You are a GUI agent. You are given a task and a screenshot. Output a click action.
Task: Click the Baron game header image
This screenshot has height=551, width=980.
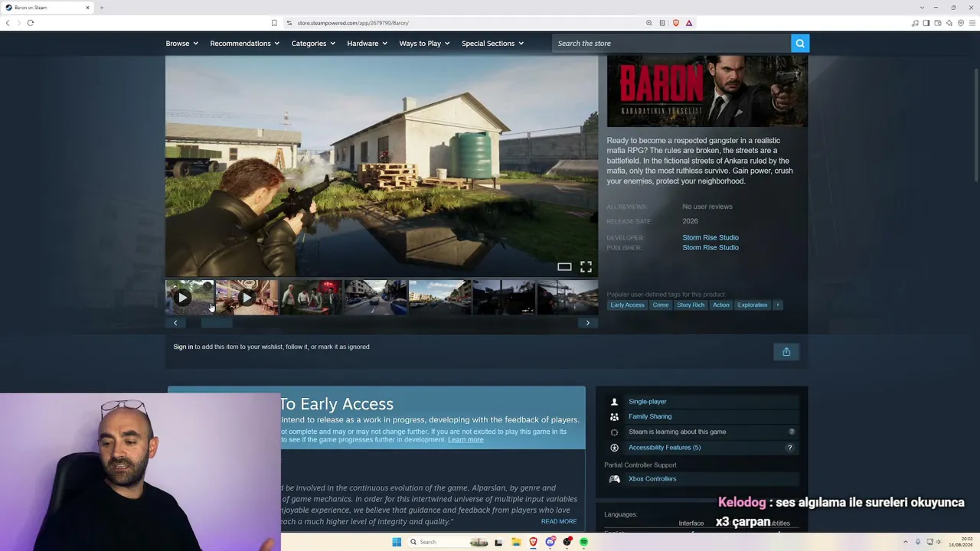(707, 91)
